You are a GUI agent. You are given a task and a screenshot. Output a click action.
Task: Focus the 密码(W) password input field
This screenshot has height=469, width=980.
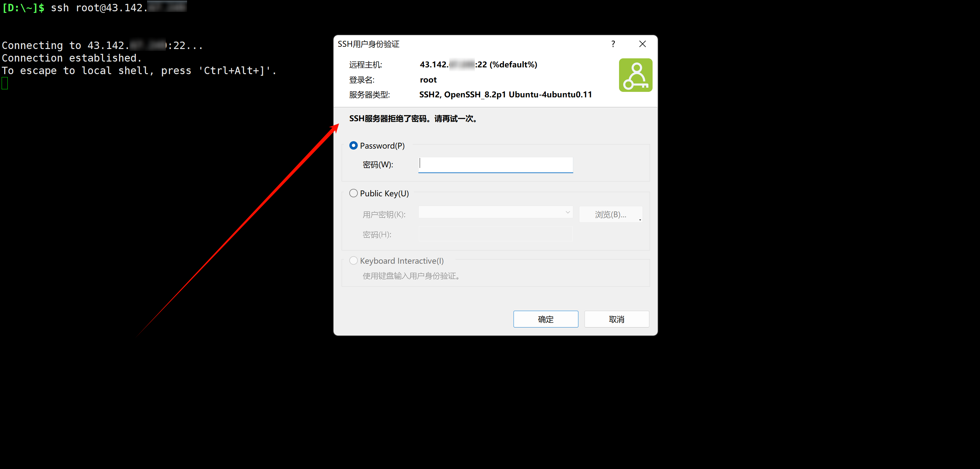click(x=495, y=165)
